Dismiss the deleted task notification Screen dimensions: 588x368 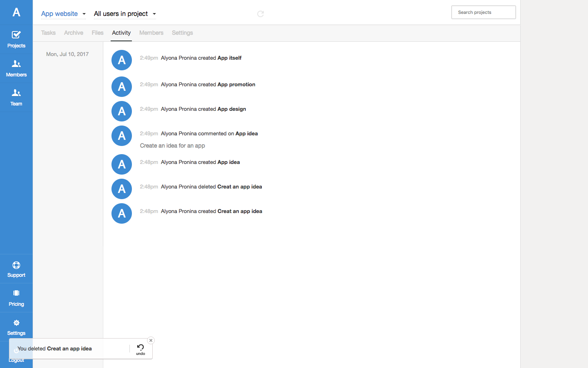coord(151,340)
